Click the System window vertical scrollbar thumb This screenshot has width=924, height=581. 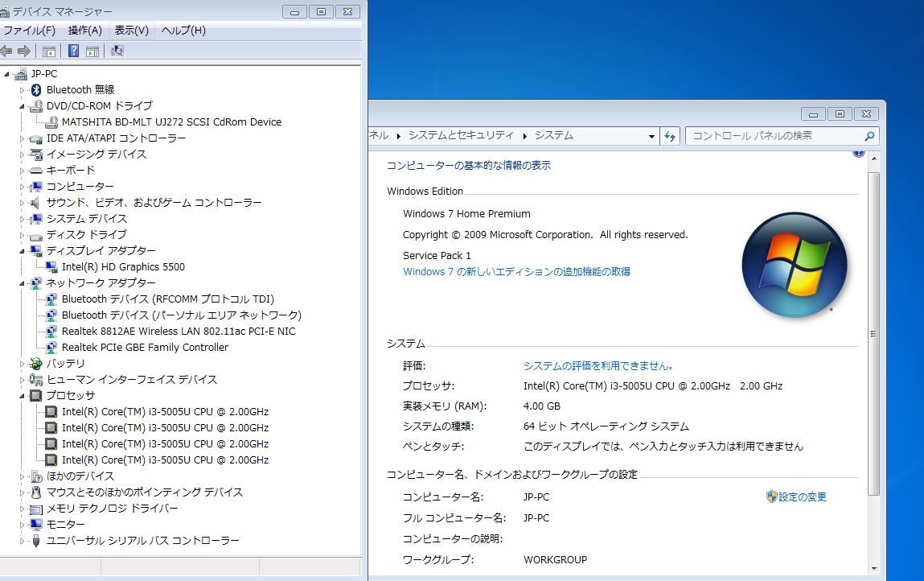(874, 334)
